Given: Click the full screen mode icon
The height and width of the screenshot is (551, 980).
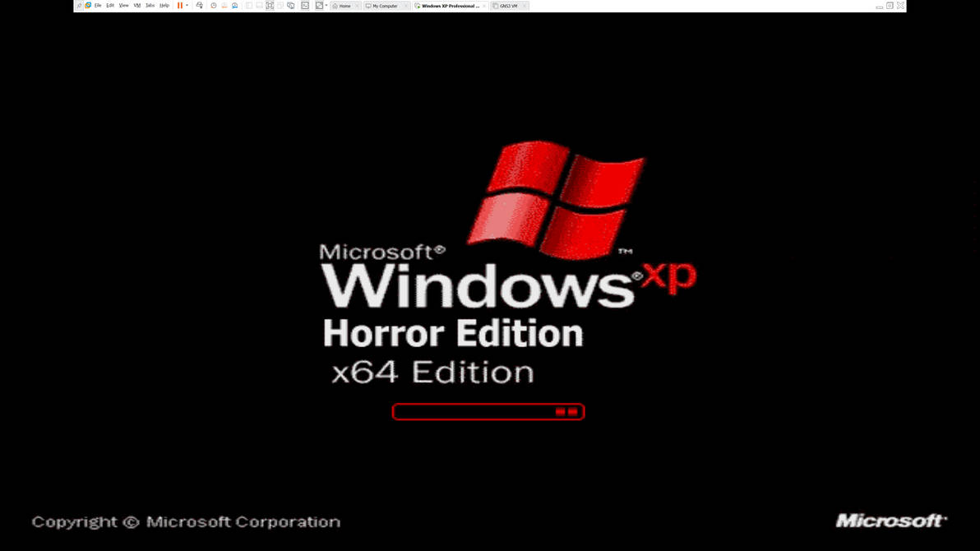Looking at the screenshot, I should click(x=270, y=6).
